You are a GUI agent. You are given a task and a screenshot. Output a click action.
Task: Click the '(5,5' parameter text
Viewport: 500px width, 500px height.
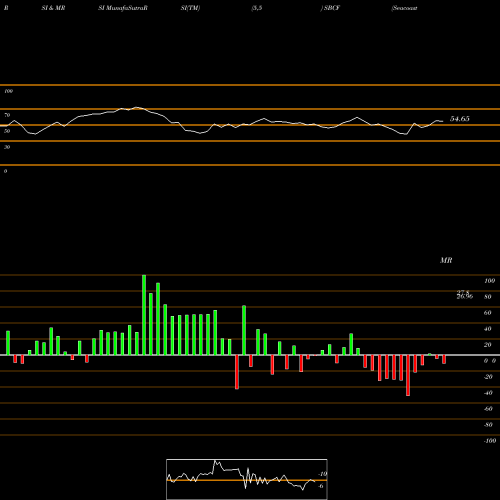[257, 8]
